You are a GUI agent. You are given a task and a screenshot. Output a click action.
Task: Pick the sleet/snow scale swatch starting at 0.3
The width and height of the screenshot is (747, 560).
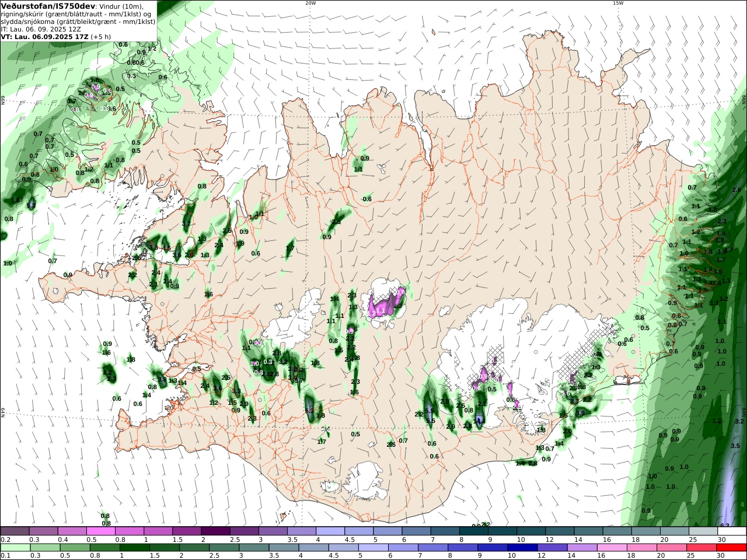coord(44,531)
